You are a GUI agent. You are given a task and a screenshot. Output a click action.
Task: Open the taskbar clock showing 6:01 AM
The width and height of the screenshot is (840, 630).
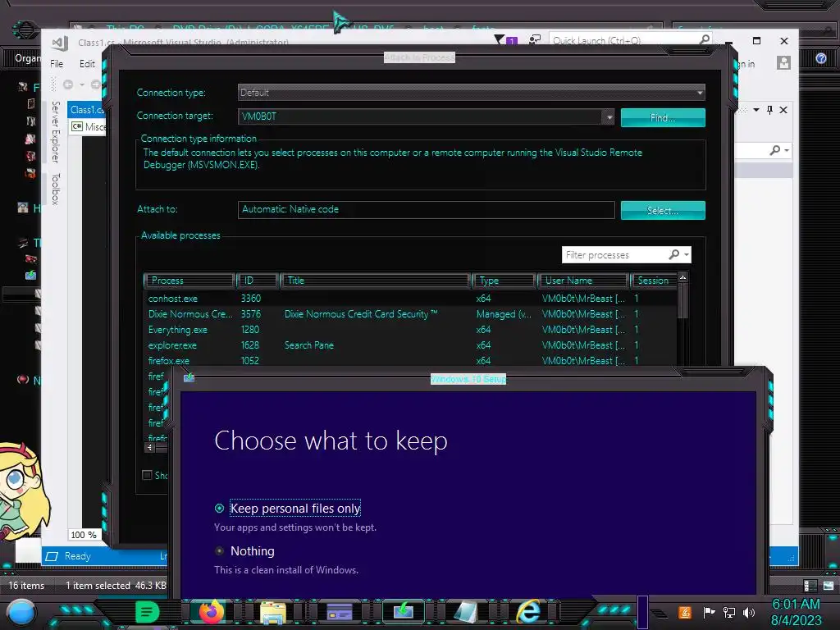coord(796,612)
